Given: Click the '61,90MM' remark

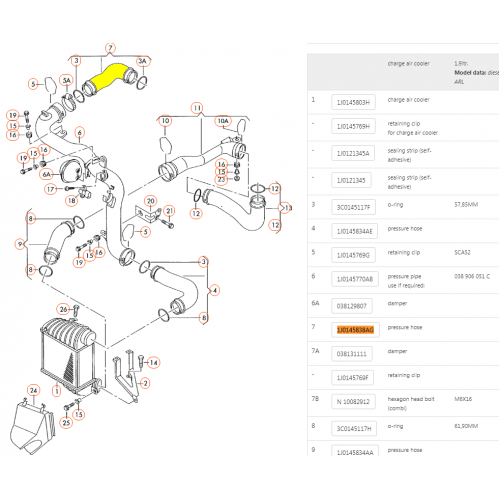Looking at the screenshot, I should click(466, 426).
